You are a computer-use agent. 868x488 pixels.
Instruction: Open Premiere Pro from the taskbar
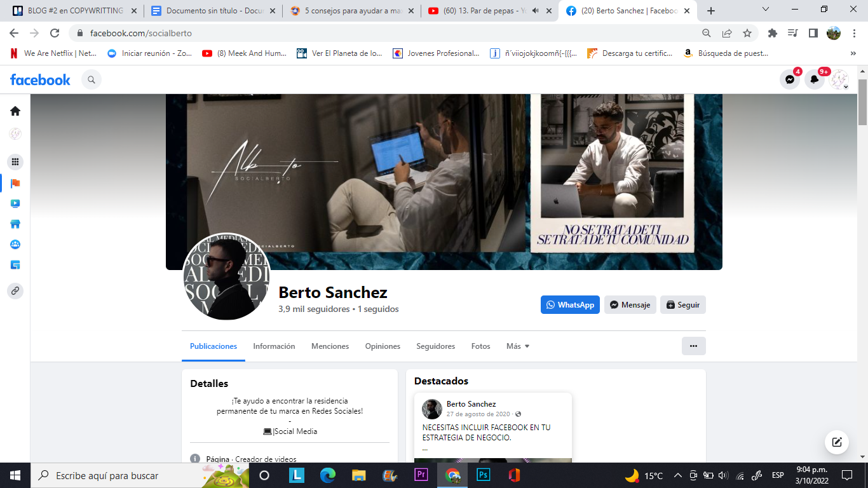(421, 475)
